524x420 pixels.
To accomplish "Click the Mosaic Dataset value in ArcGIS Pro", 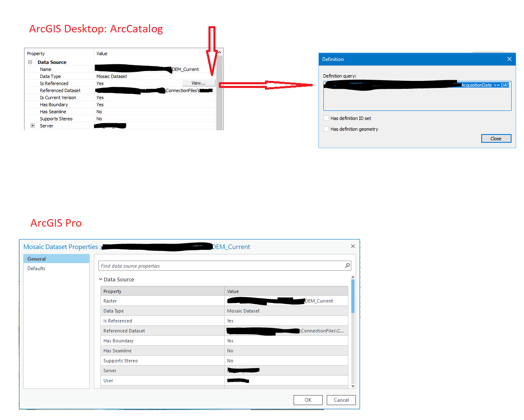I will (243, 311).
